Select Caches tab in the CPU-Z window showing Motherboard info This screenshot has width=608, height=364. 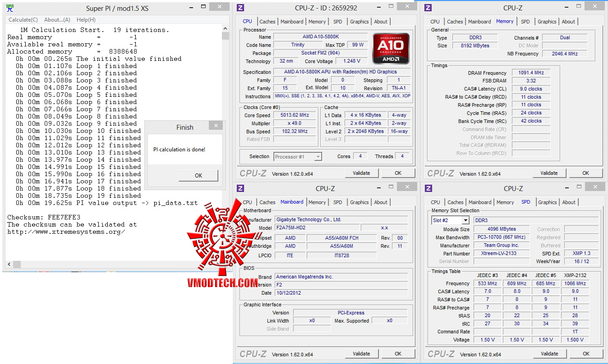267,202
